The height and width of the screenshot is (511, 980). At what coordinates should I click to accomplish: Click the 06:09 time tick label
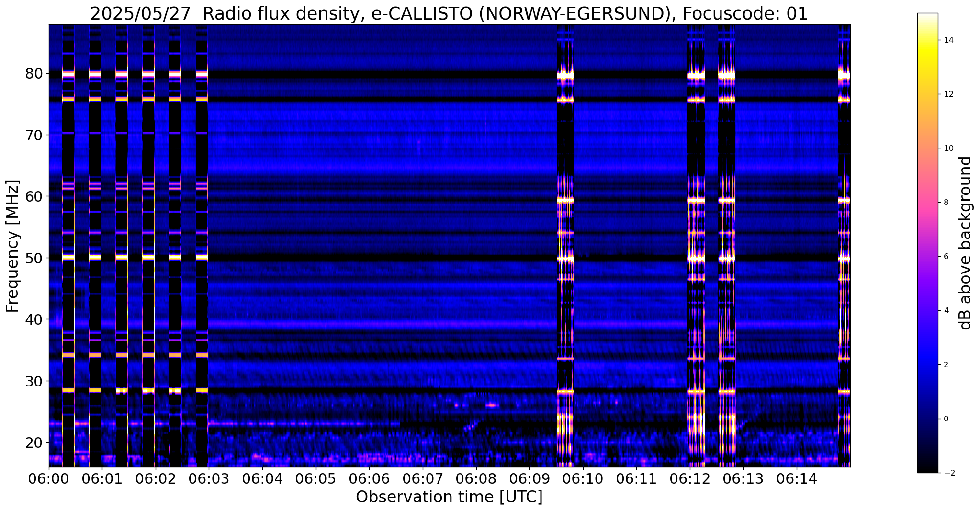pos(529,479)
